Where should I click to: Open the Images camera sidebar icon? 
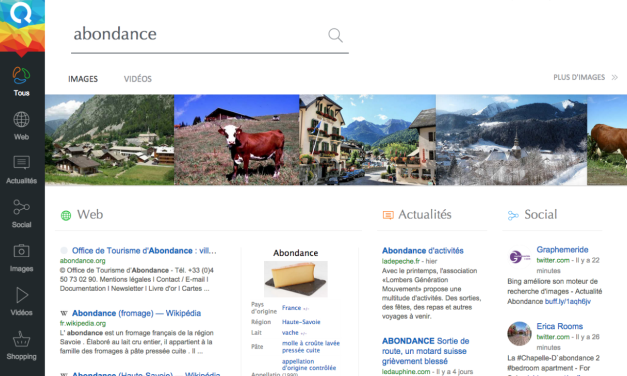tap(21, 251)
